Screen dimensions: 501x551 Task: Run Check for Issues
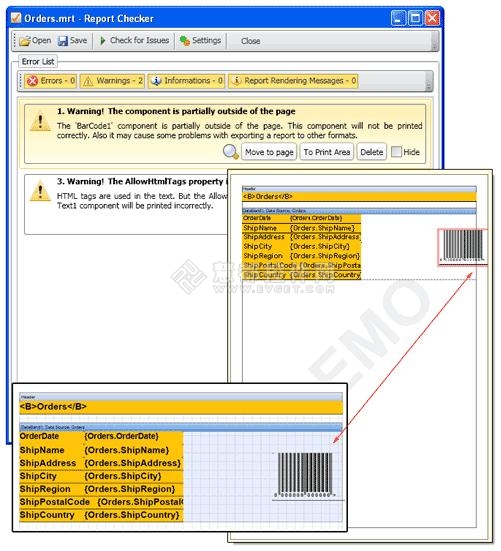point(135,41)
